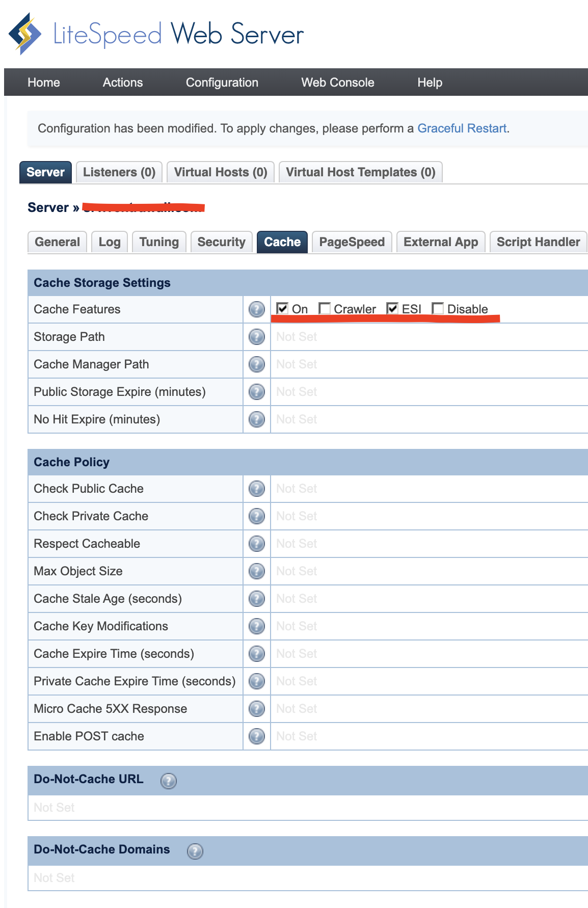Screen dimensions: 588x908
Task: Switch to Listeners (0) tab
Action: [x=119, y=172]
